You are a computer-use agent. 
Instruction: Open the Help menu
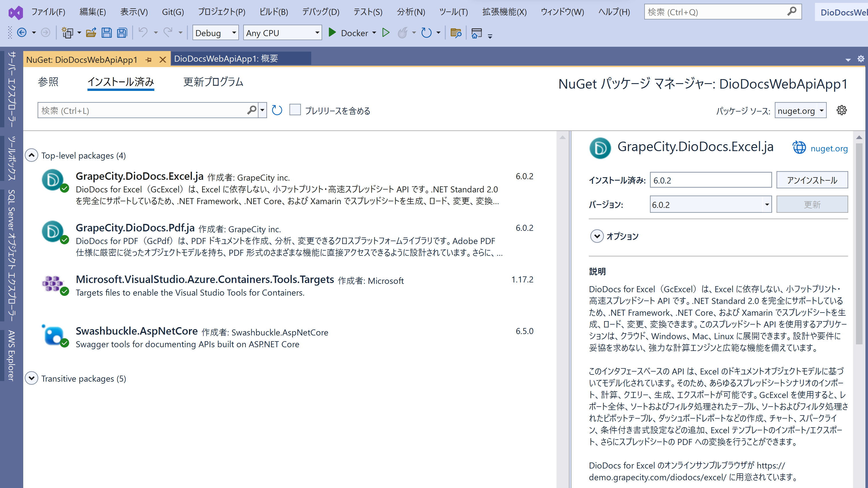(x=614, y=12)
